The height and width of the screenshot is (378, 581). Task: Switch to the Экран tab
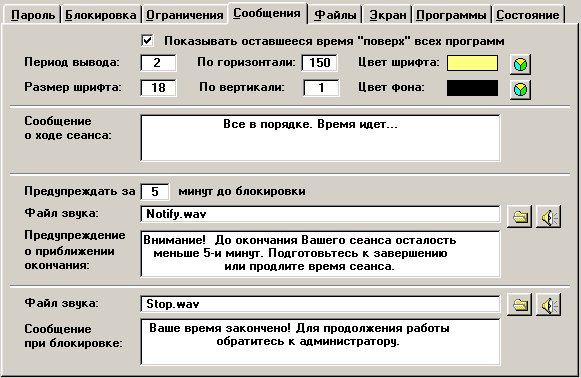(x=388, y=15)
